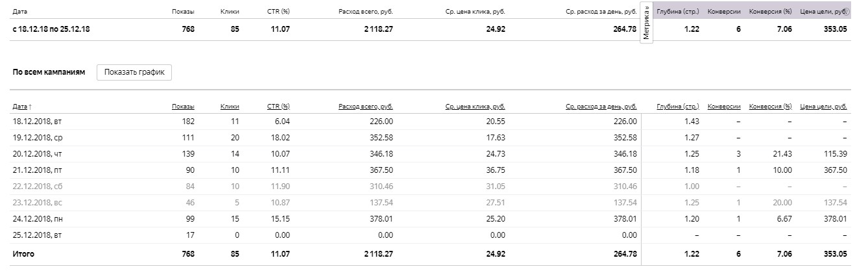Select the 20.12.2018, чт row date
Viewport: 868px width, 271px height.
[37, 155]
